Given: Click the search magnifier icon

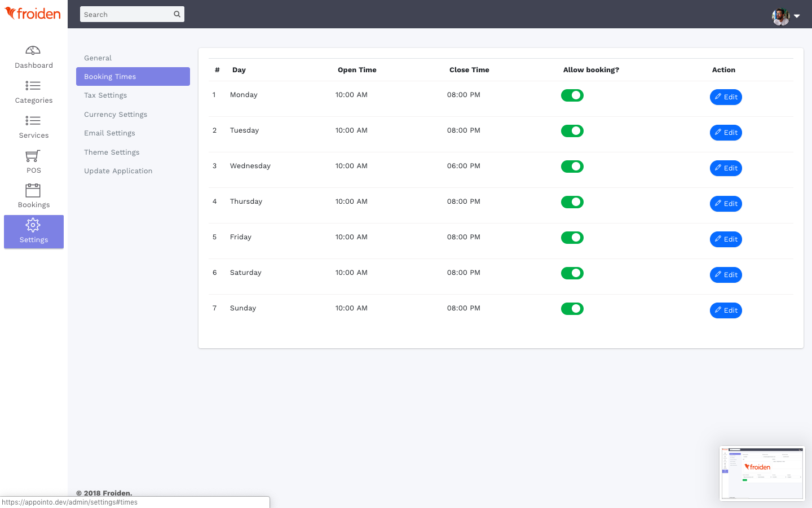Looking at the screenshot, I should click(x=177, y=14).
